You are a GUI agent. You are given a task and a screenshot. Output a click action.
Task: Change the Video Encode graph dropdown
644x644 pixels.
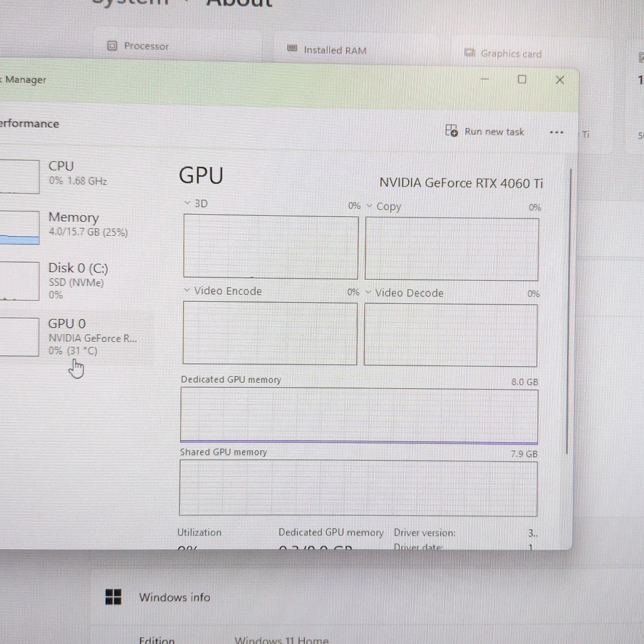pos(187,291)
